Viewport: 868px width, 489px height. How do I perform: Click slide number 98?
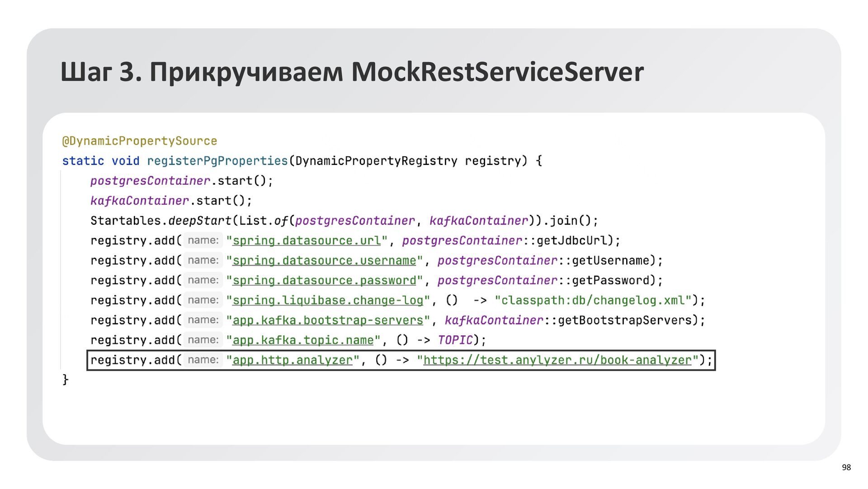click(846, 467)
